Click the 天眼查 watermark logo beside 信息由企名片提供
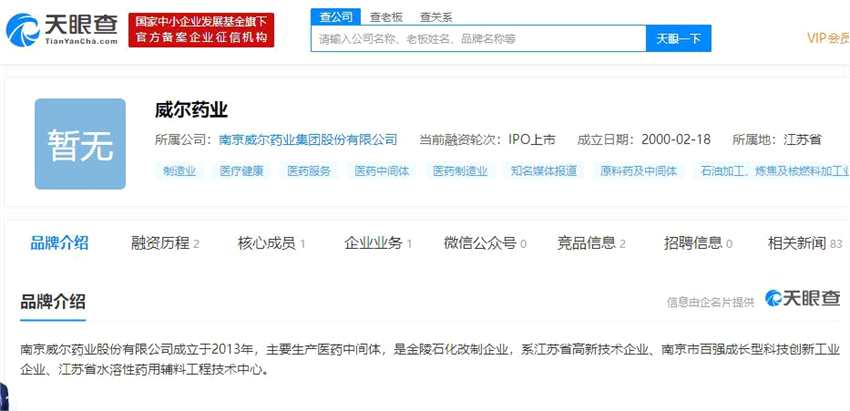The height and width of the screenshot is (411, 850). coord(802,298)
